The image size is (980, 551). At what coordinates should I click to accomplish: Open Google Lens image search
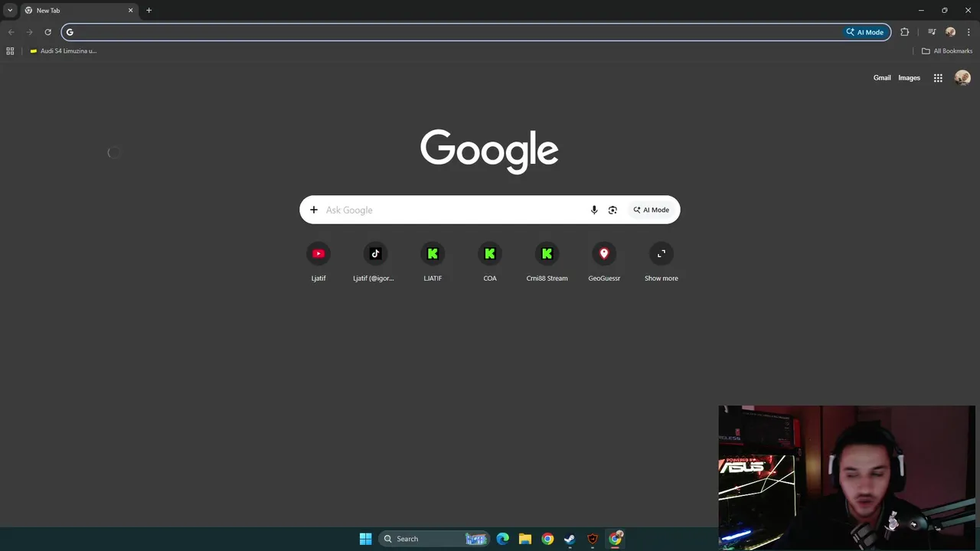612,210
